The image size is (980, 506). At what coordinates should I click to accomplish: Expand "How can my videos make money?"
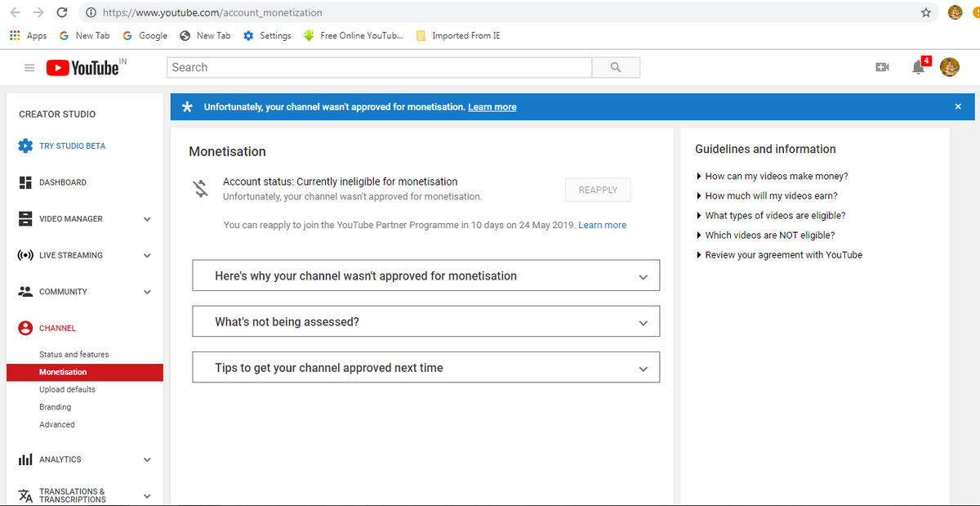(772, 177)
